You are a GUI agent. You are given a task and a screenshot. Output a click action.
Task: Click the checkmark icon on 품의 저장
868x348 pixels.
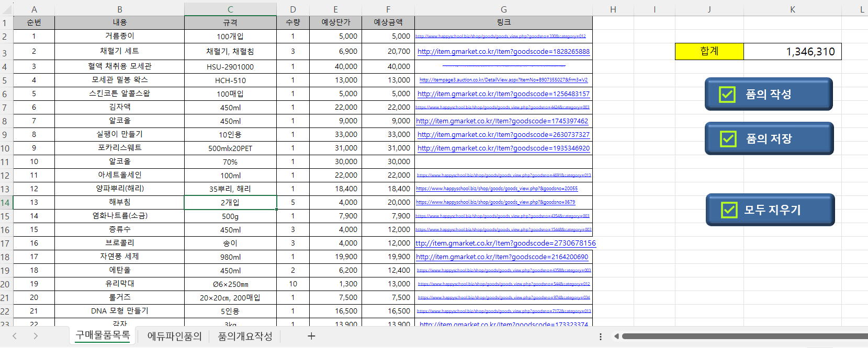(x=728, y=139)
